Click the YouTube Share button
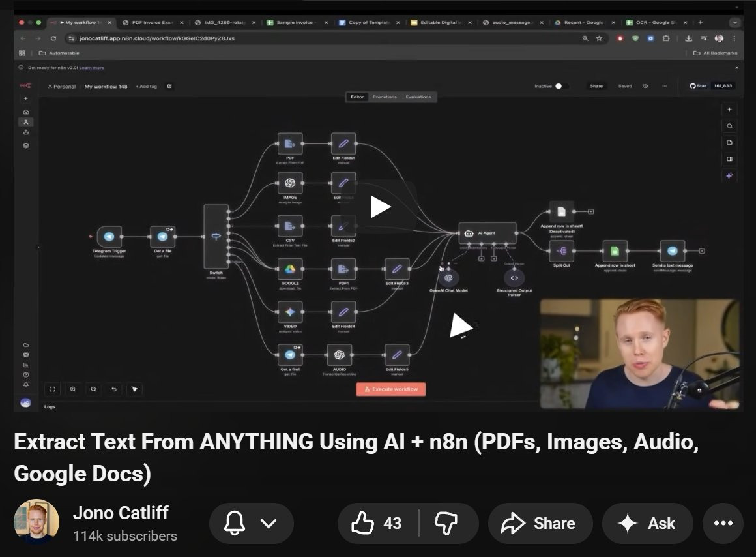The height and width of the screenshot is (557, 756). click(x=540, y=523)
